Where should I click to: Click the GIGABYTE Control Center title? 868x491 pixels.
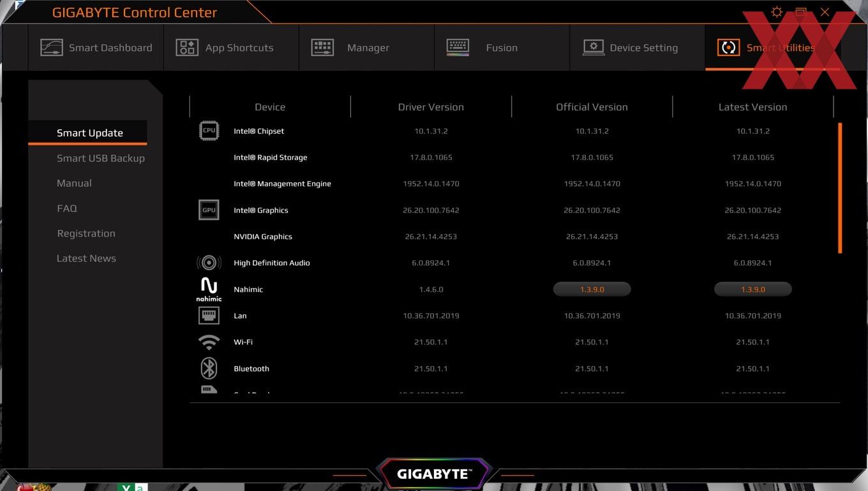pyautogui.click(x=135, y=12)
